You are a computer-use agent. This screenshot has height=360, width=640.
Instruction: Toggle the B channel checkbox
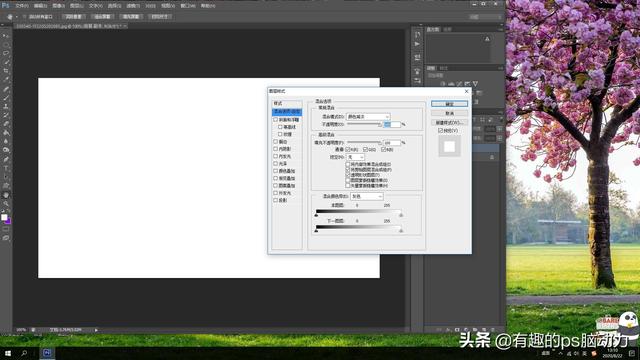tap(384, 150)
